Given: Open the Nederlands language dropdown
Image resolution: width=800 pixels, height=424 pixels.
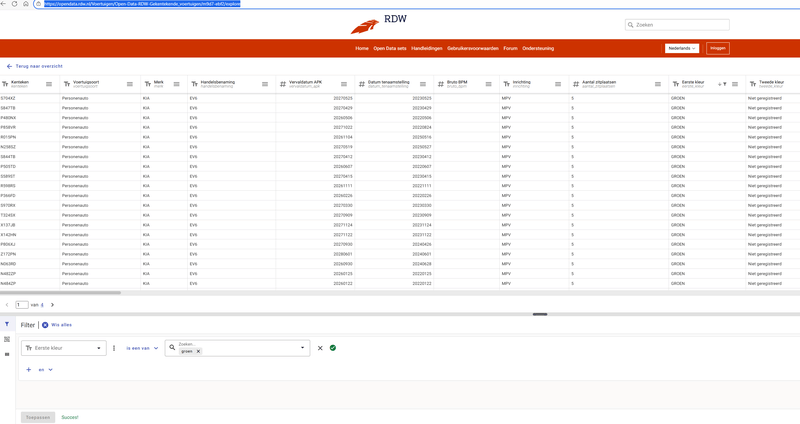Looking at the screenshot, I should point(682,48).
